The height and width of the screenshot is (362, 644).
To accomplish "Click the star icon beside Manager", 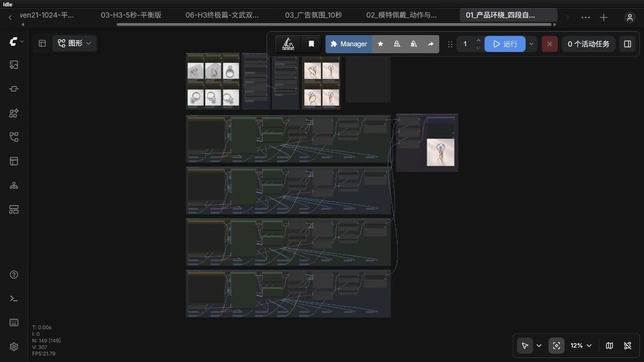I will tap(380, 44).
